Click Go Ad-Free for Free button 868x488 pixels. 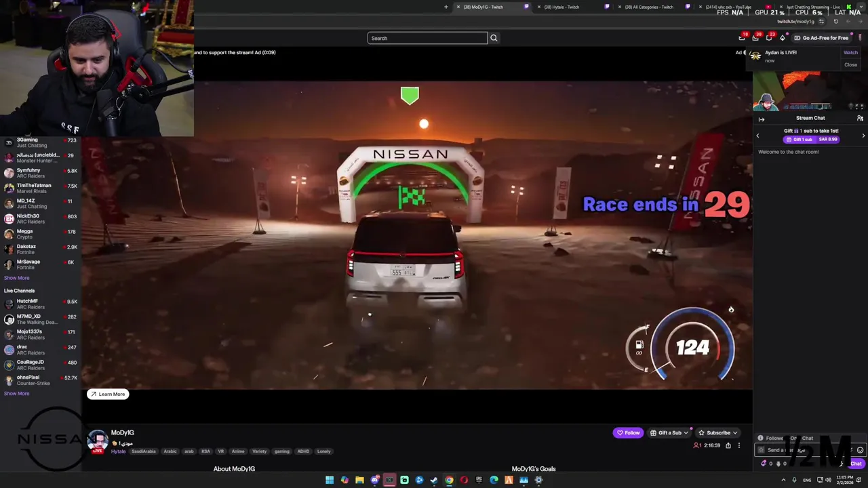click(x=821, y=38)
